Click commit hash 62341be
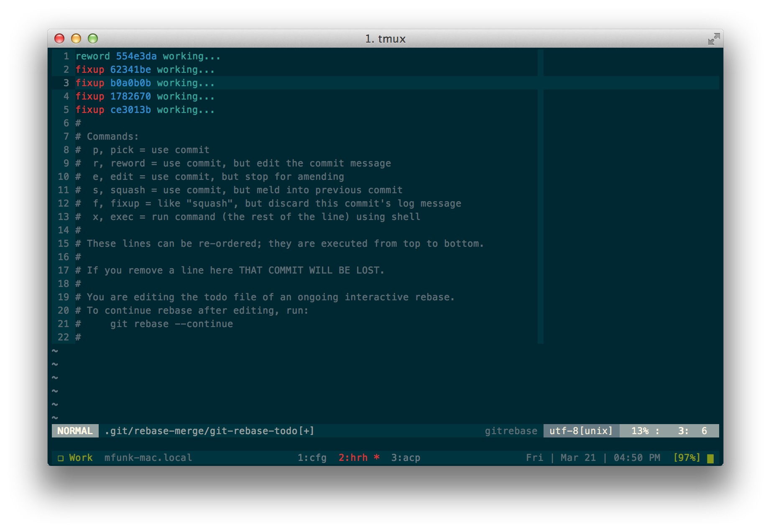 click(x=130, y=69)
